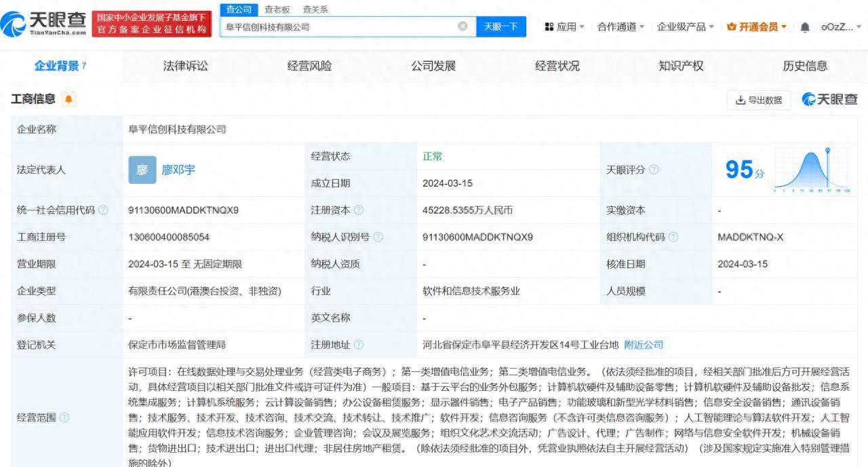Click the 天眼评分 info tooltip icon
Image resolution: width=868 pixels, height=467 pixels.
(652, 170)
